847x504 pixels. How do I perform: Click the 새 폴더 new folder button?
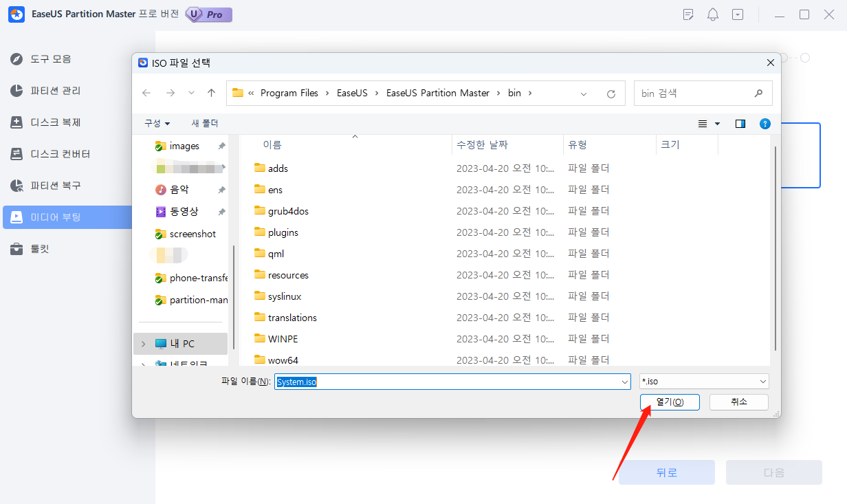coord(204,123)
